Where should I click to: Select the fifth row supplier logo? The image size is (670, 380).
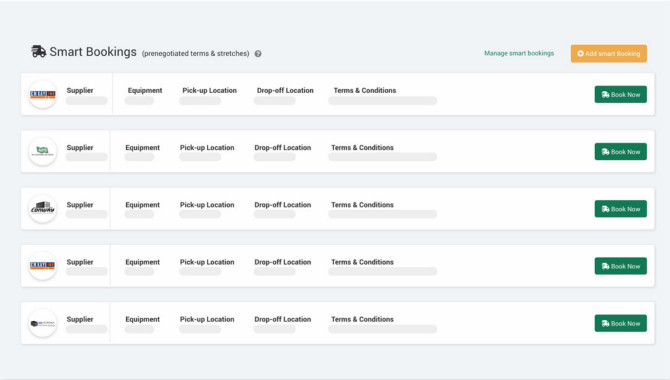coord(42,323)
